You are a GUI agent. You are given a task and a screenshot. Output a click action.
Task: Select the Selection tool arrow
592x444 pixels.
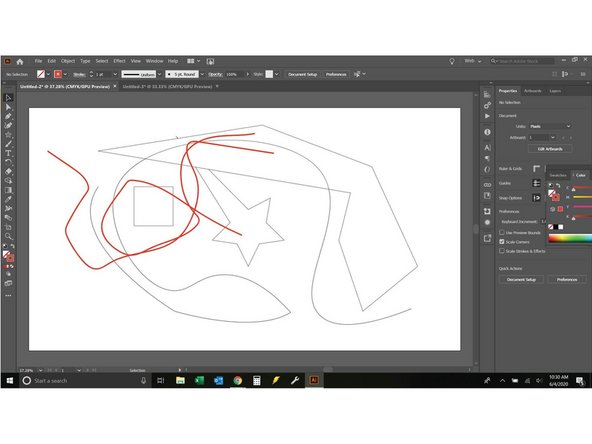click(8, 98)
